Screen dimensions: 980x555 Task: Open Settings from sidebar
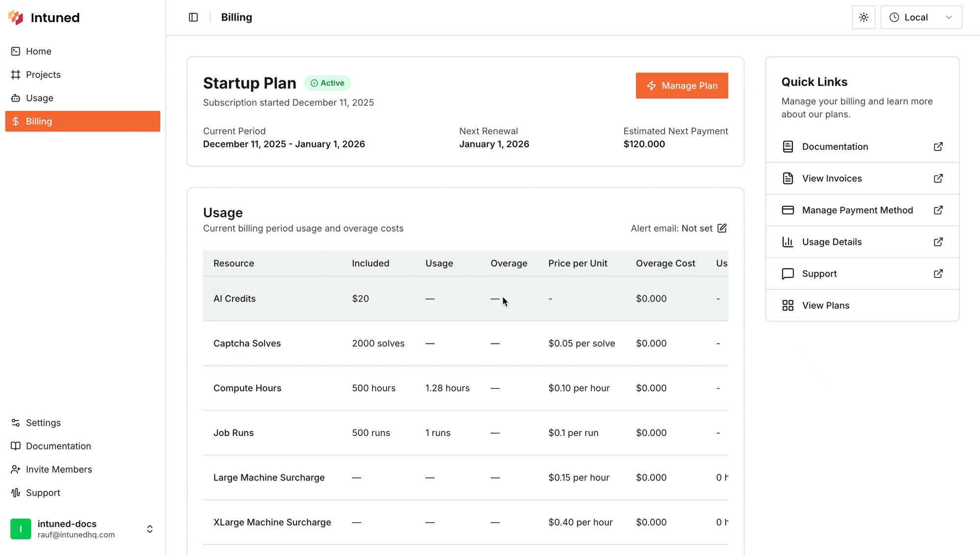pyautogui.click(x=43, y=423)
